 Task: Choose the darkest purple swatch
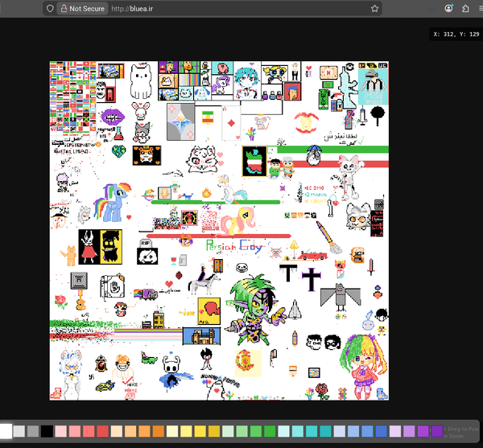point(437,431)
